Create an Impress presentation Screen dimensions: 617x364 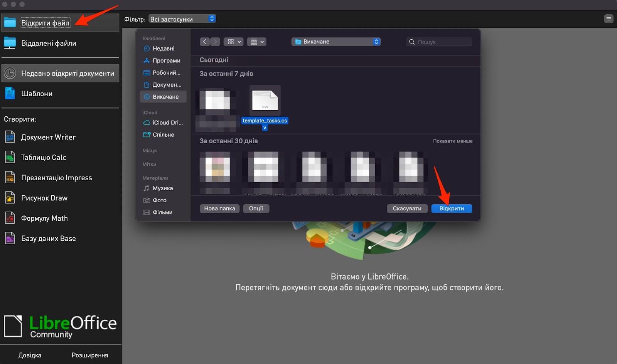[x=56, y=178]
